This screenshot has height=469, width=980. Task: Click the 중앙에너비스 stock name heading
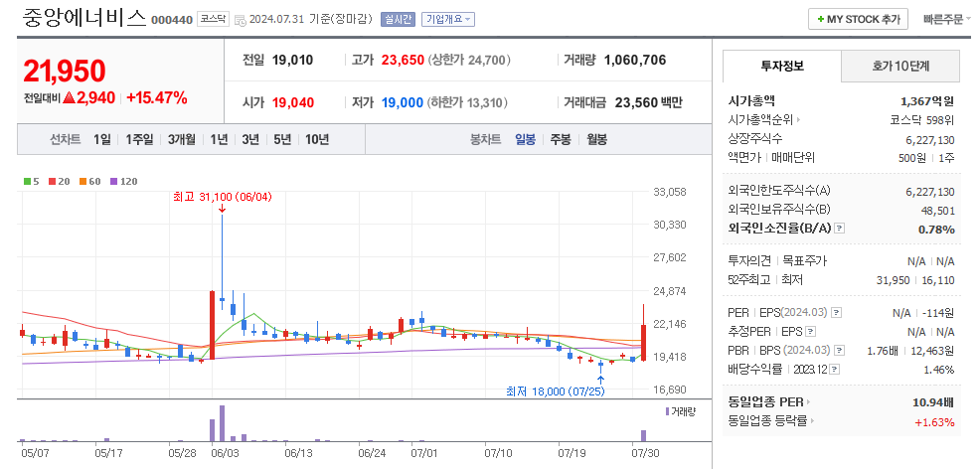[x=83, y=18]
